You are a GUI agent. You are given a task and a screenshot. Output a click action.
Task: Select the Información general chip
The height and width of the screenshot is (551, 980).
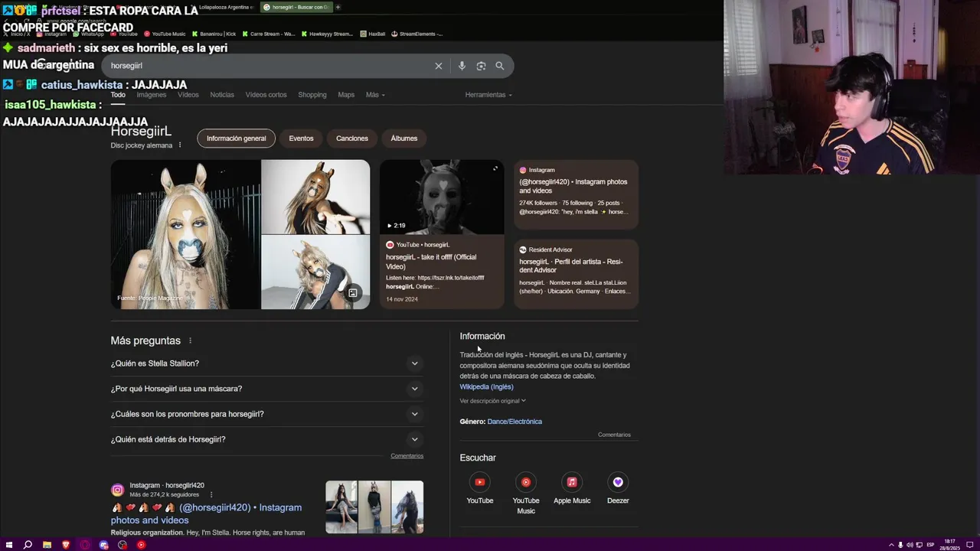click(x=236, y=139)
